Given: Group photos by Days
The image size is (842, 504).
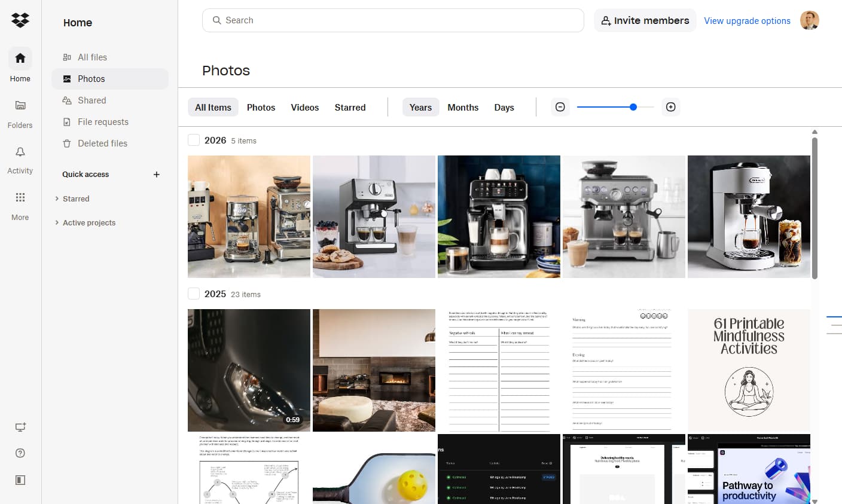Looking at the screenshot, I should (504, 108).
